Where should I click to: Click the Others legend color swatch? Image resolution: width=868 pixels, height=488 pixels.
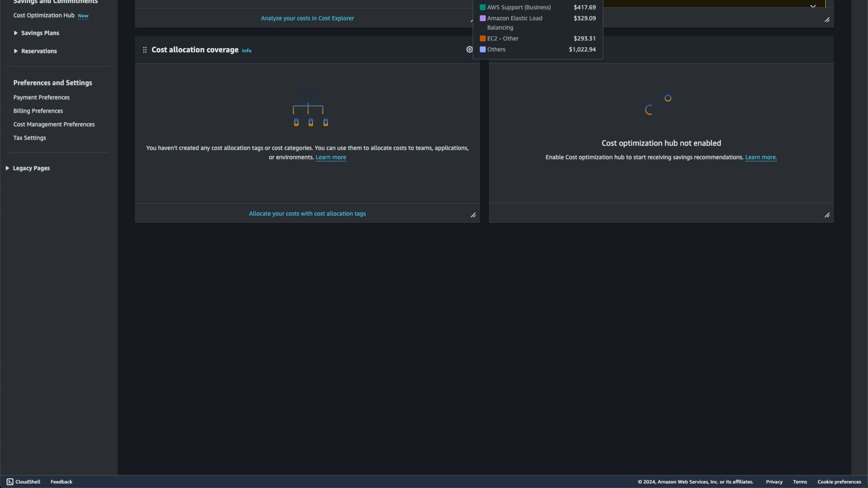482,49
